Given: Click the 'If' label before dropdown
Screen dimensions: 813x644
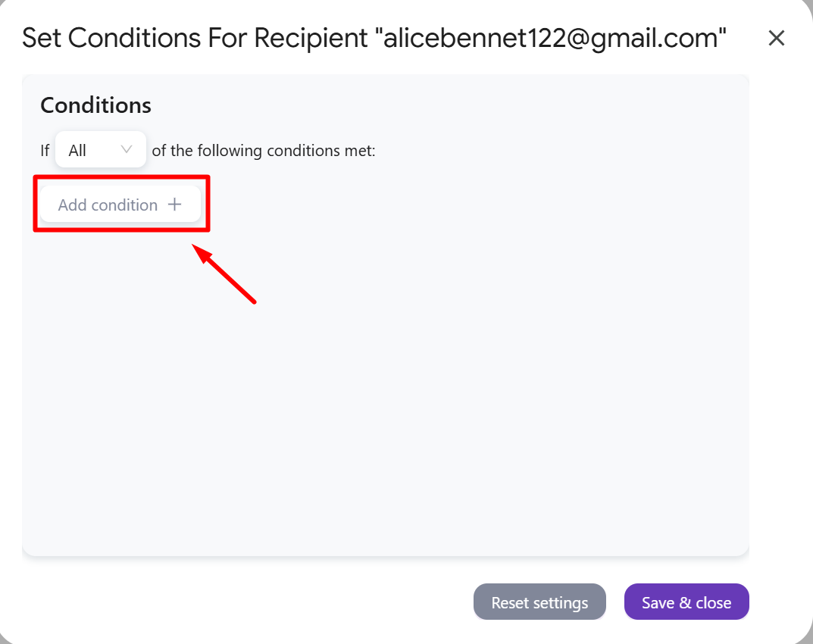Looking at the screenshot, I should 45,150.
